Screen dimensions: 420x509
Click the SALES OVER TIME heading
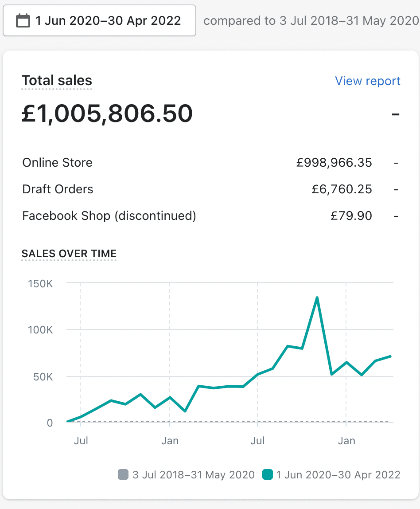coord(69,254)
